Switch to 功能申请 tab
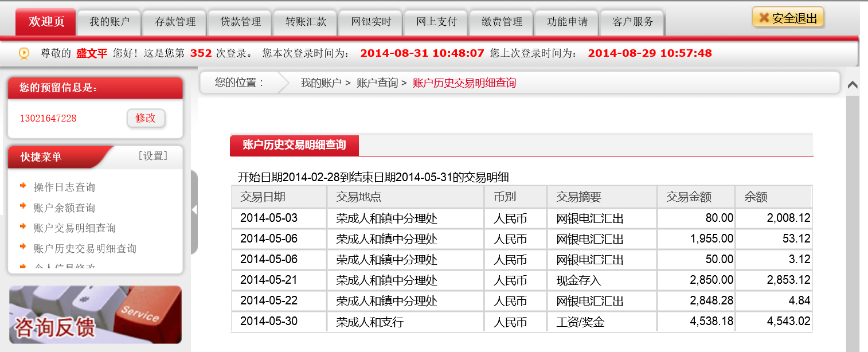The image size is (868, 352). pos(567,22)
